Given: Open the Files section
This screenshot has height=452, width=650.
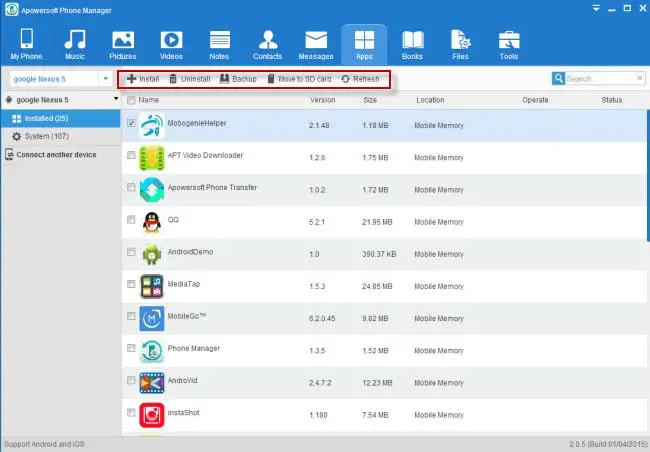Looking at the screenshot, I should click(x=461, y=44).
